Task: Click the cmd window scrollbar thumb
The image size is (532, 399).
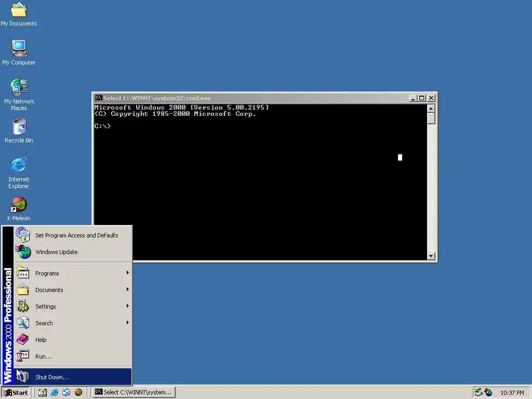Action: [x=431, y=118]
